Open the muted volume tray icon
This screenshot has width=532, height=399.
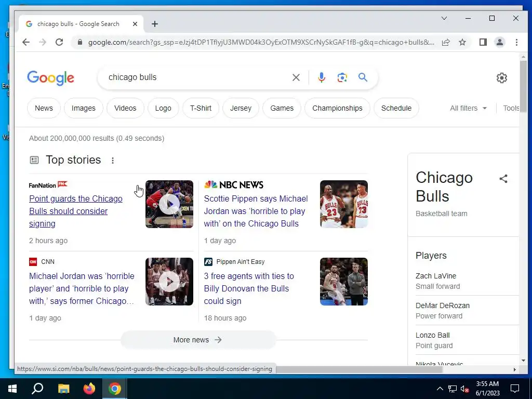[464, 389]
